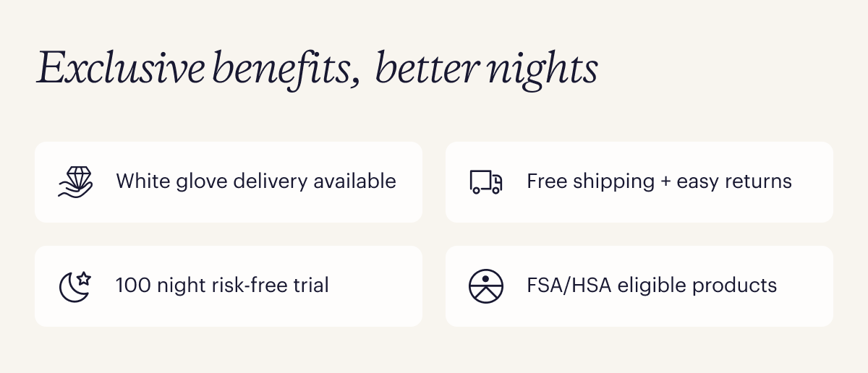This screenshot has height=373, width=868.
Task: Open the White glove delivery available link
Action: (x=255, y=181)
